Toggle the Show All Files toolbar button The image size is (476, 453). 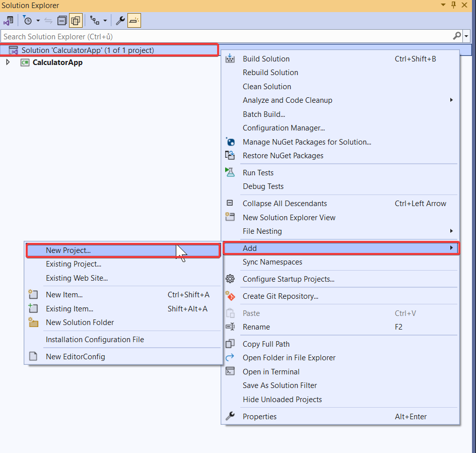(76, 21)
